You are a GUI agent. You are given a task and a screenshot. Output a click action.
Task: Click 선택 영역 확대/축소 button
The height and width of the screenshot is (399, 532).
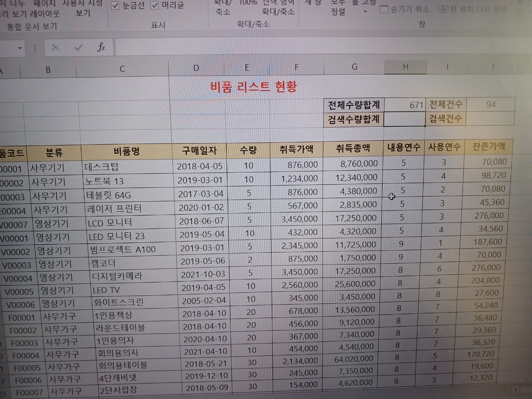click(278, 8)
